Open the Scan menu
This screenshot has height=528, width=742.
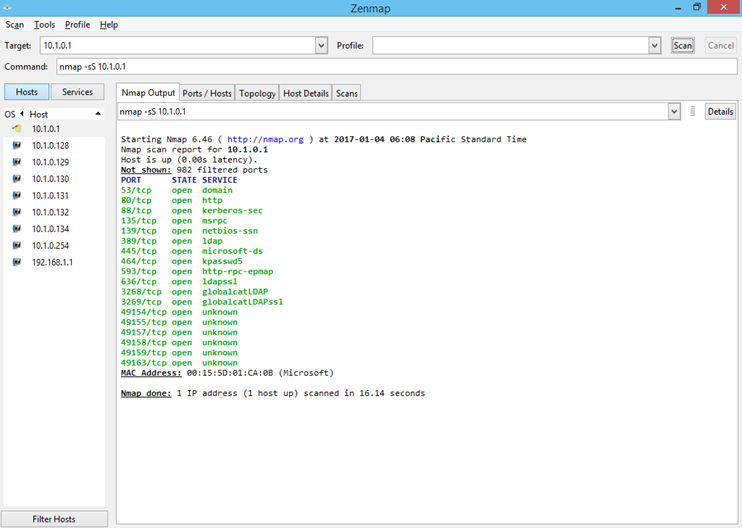point(15,25)
